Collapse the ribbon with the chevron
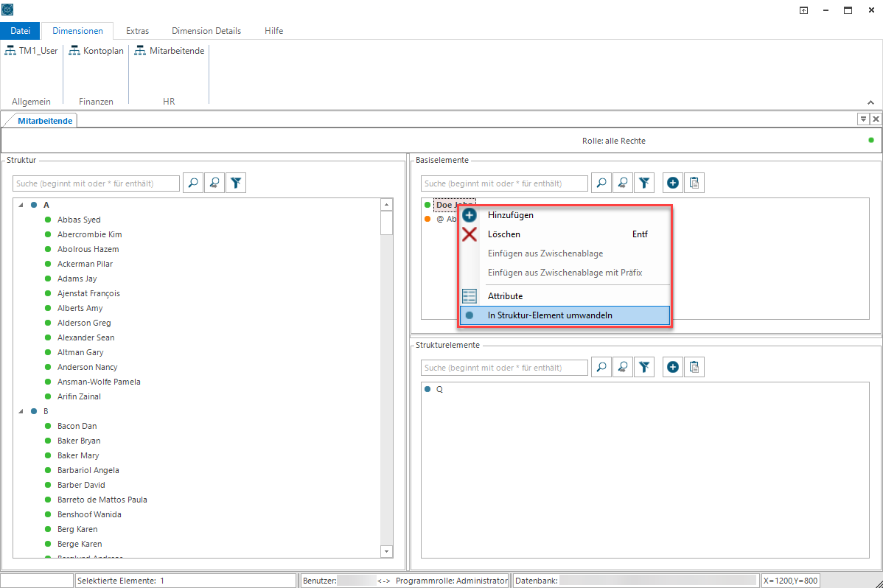 [x=870, y=102]
